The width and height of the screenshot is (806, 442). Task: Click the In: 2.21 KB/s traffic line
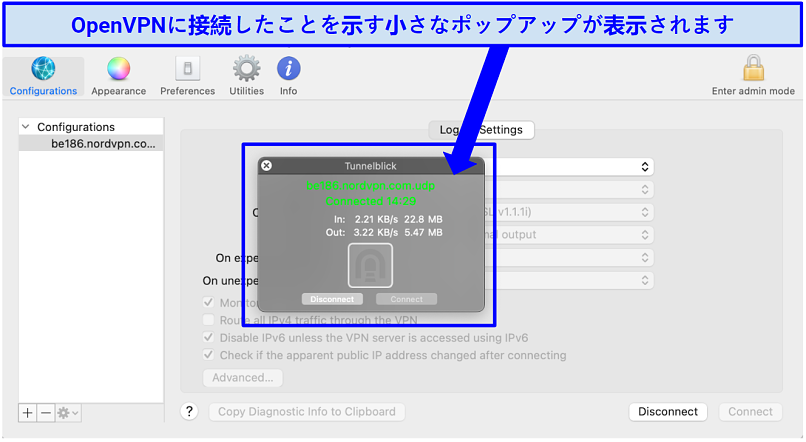pyautogui.click(x=388, y=219)
